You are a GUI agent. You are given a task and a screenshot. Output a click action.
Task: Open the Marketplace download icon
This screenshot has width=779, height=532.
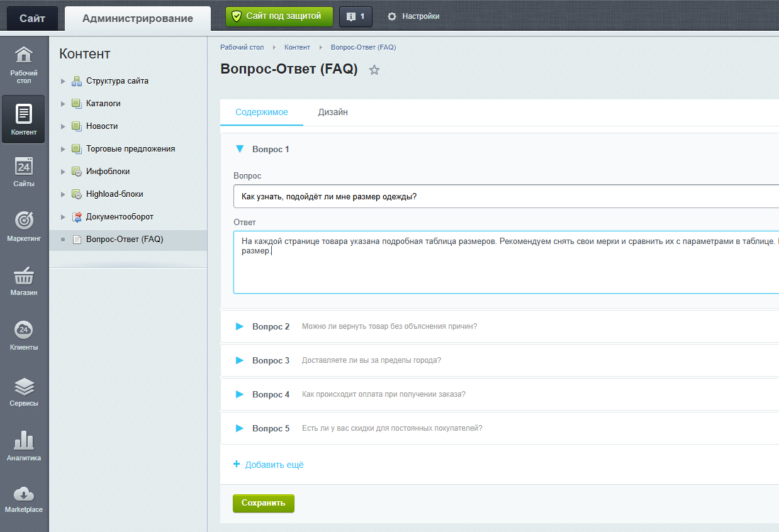[x=23, y=494]
